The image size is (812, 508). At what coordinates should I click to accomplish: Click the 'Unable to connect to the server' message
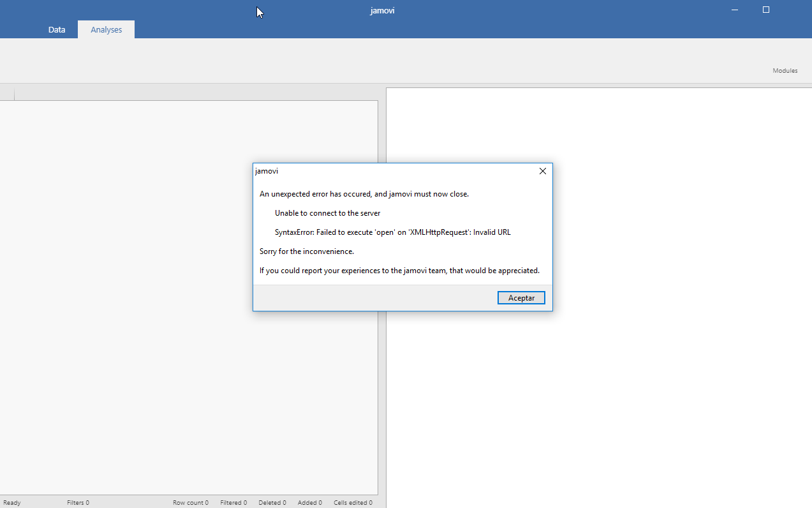point(327,213)
